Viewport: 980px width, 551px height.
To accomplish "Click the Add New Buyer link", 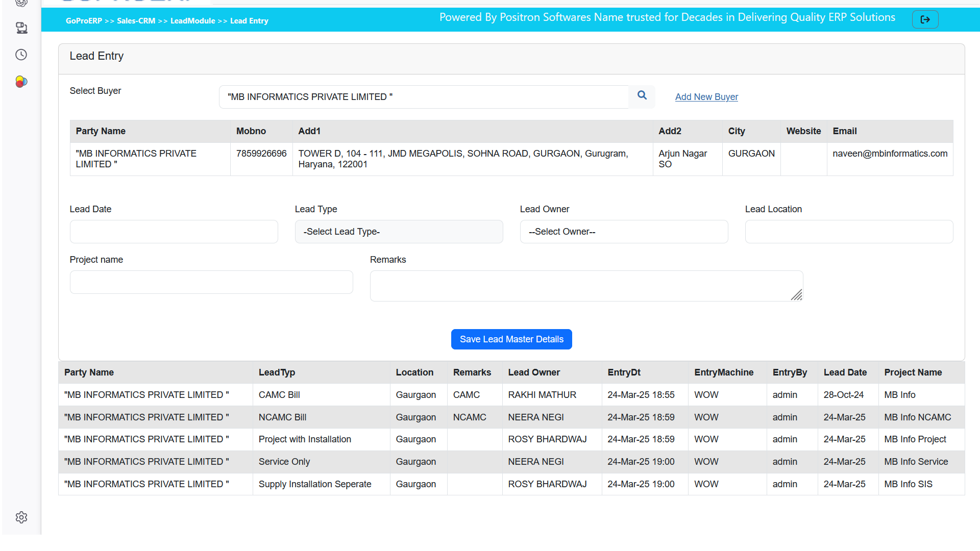I will tap(706, 97).
